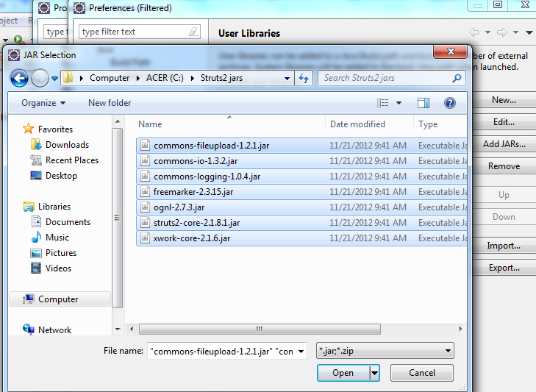
Task: Click Edit... button in Preferences window
Action: 504,122
